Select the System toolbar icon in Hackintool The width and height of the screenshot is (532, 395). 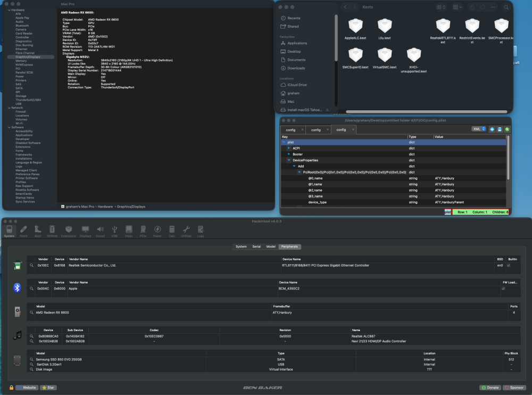9,231
